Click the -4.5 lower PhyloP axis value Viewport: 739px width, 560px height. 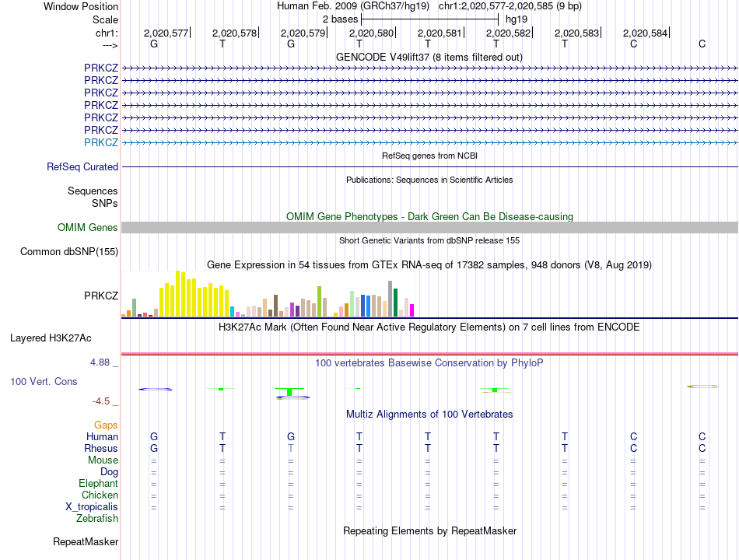point(101,401)
